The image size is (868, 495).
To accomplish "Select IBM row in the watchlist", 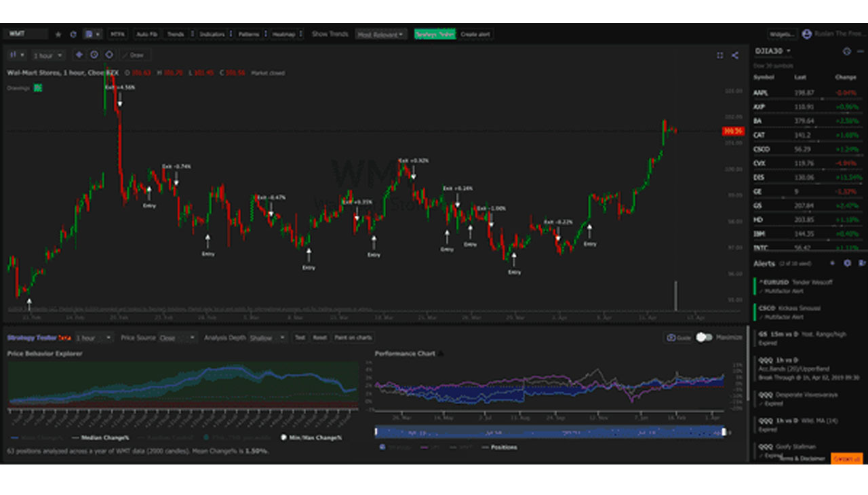I will click(808, 234).
